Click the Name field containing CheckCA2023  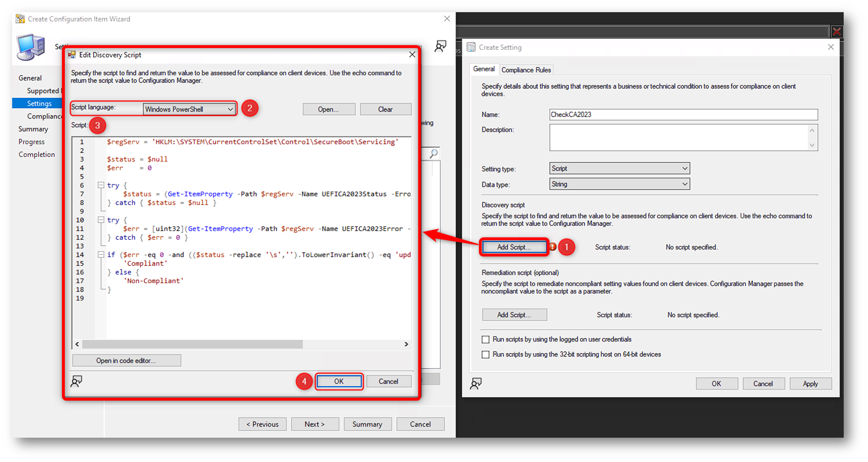pyautogui.click(x=683, y=115)
